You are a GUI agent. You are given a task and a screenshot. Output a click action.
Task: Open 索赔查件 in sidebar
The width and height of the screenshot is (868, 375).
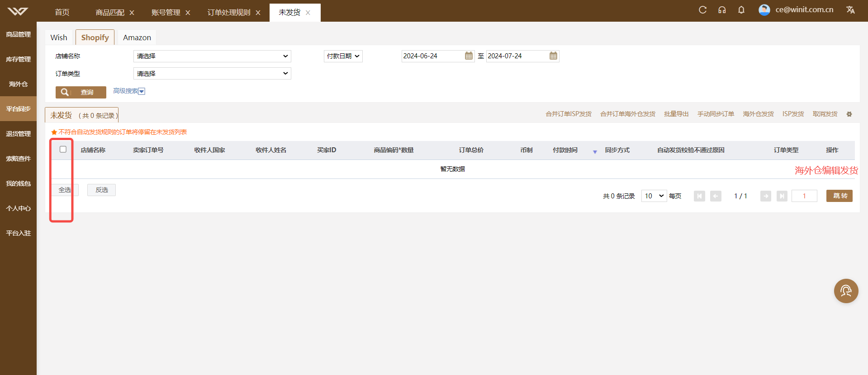18,159
